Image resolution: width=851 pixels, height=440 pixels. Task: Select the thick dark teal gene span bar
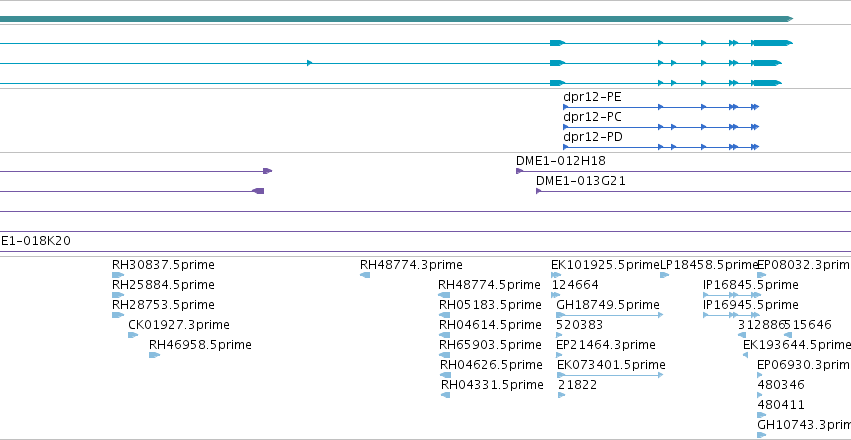click(396, 19)
